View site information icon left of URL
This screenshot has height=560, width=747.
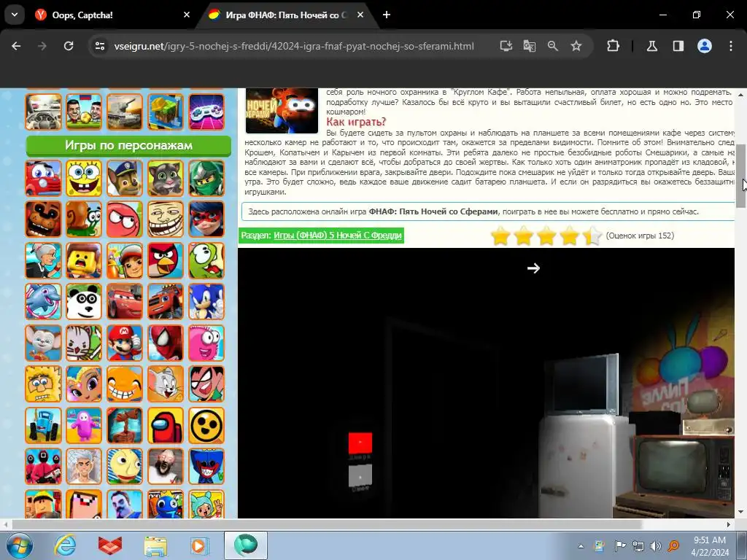click(100, 46)
